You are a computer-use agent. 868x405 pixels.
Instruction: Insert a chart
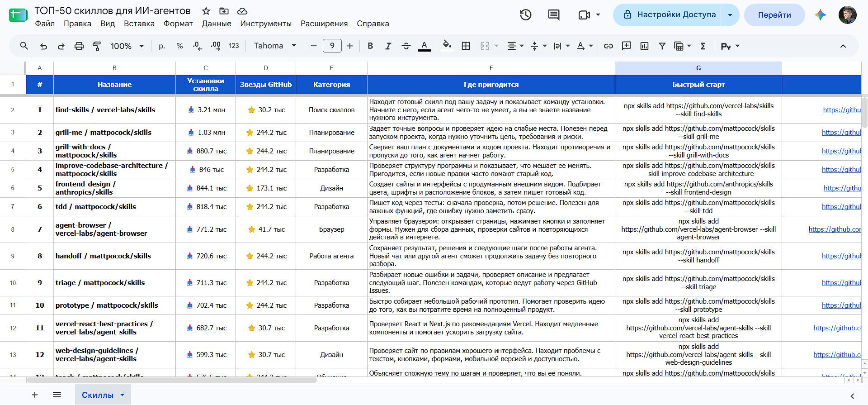[644, 46]
